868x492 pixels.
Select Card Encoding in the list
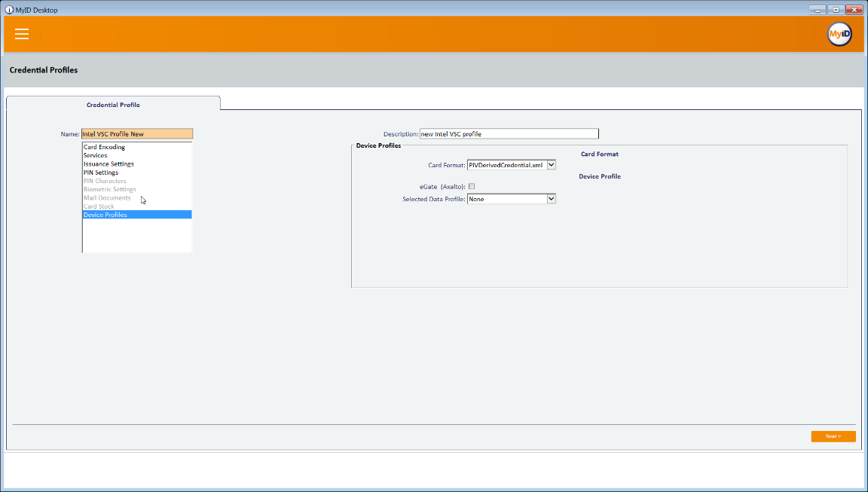click(x=136, y=147)
